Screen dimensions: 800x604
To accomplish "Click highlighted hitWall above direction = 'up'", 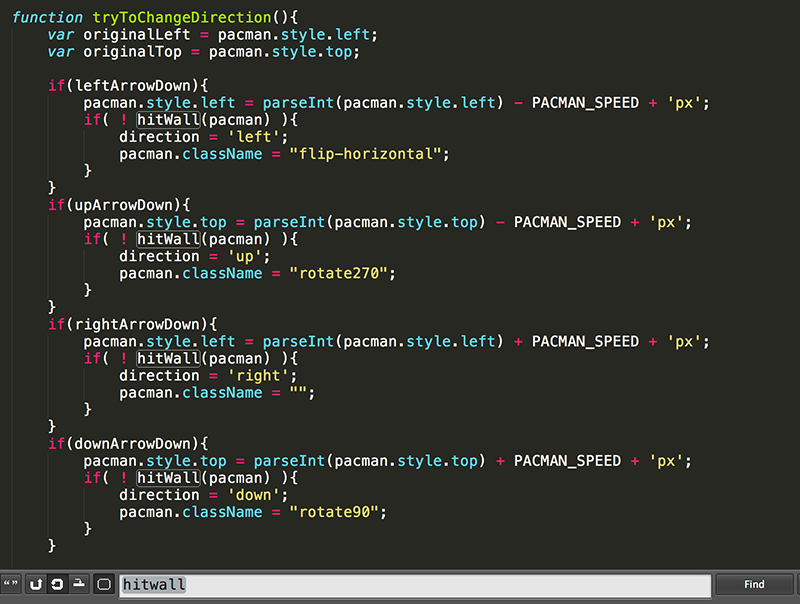I will click(168, 239).
